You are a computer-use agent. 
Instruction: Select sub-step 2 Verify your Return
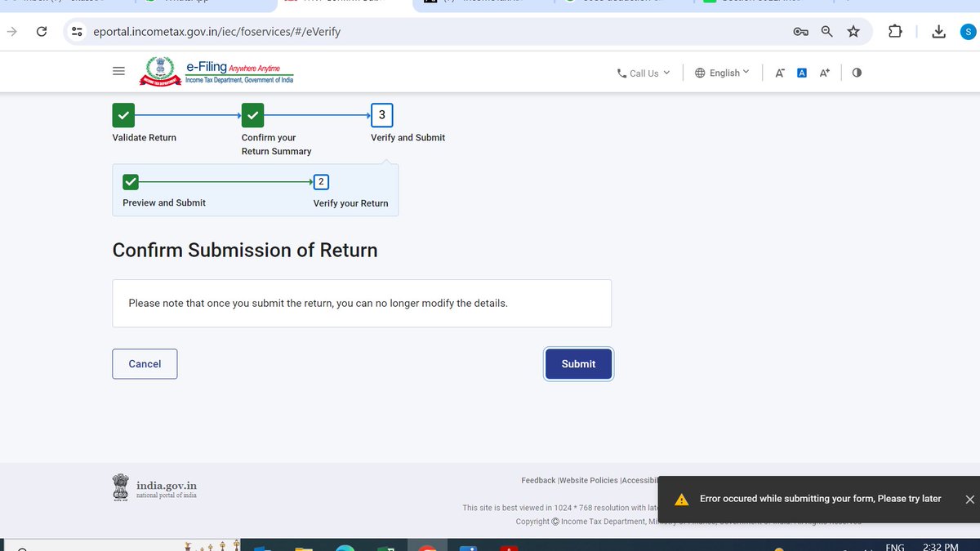coord(322,181)
